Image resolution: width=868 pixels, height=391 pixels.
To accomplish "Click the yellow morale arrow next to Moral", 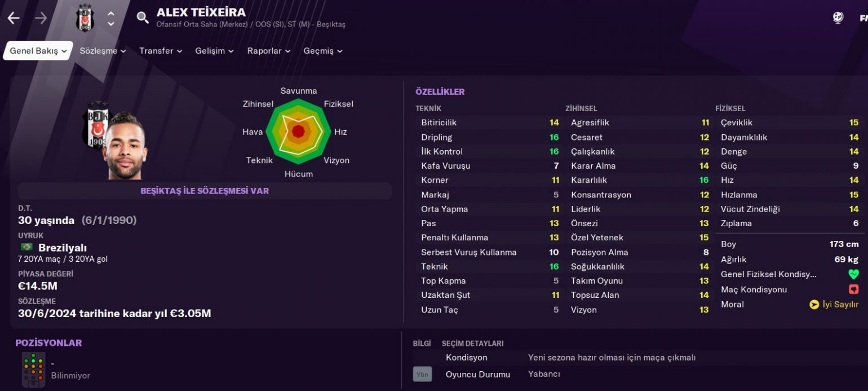I will (813, 305).
